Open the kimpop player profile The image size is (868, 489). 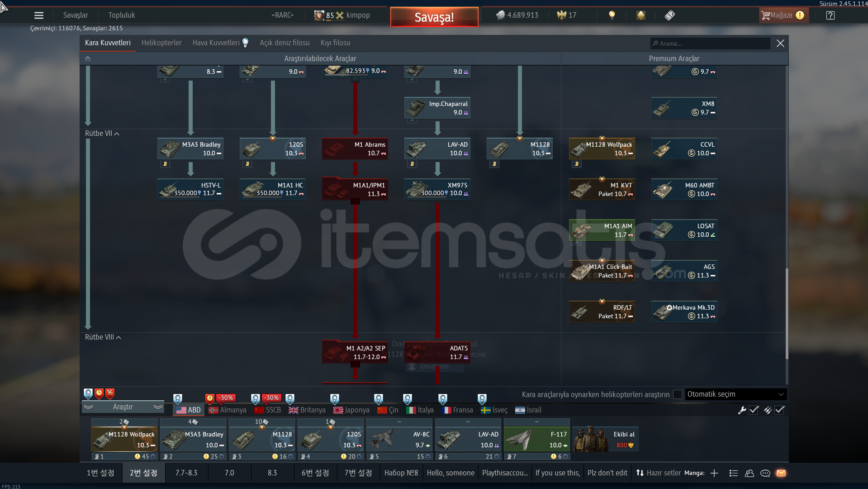(342, 15)
